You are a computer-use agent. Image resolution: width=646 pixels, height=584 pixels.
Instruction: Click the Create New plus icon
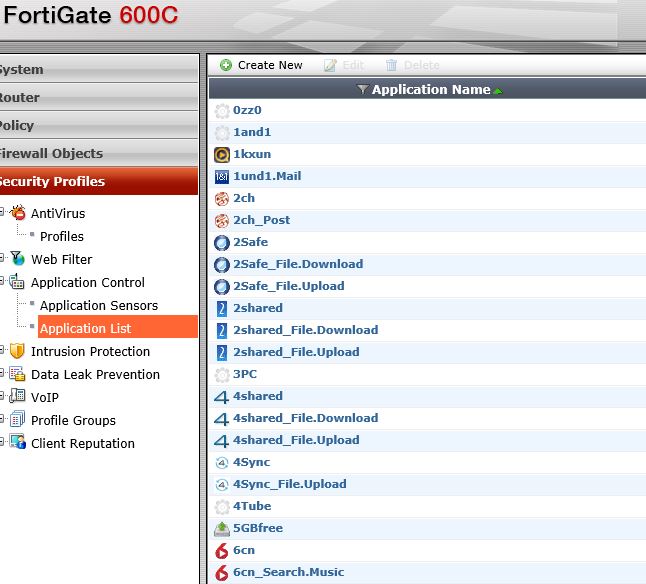pos(226,65)
